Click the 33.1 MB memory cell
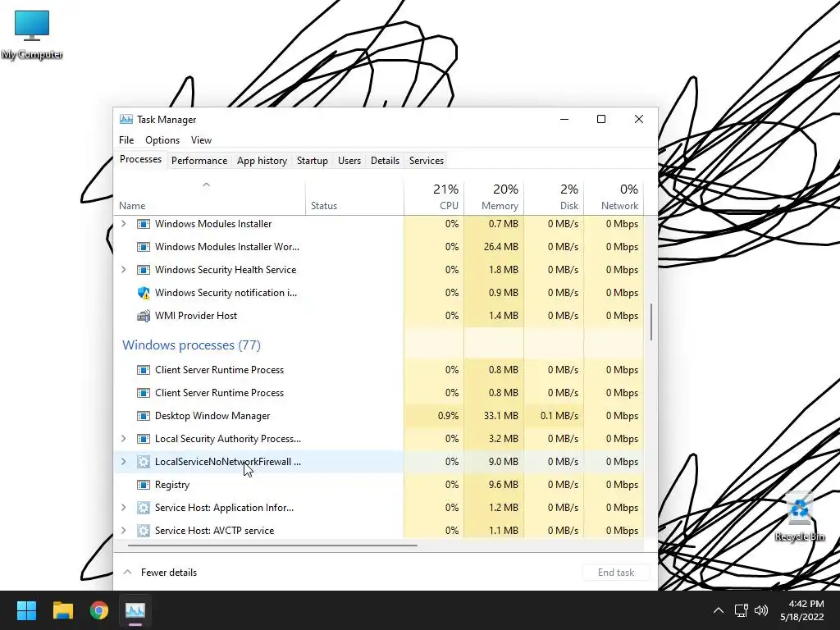 click(x=494, y=416)
